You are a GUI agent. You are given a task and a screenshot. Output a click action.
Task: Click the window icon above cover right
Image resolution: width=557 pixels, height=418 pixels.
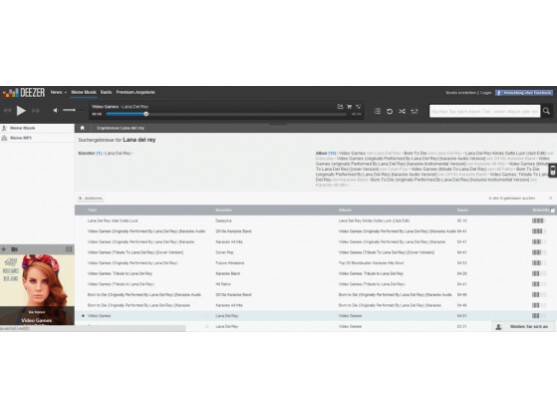coord(69,249)
